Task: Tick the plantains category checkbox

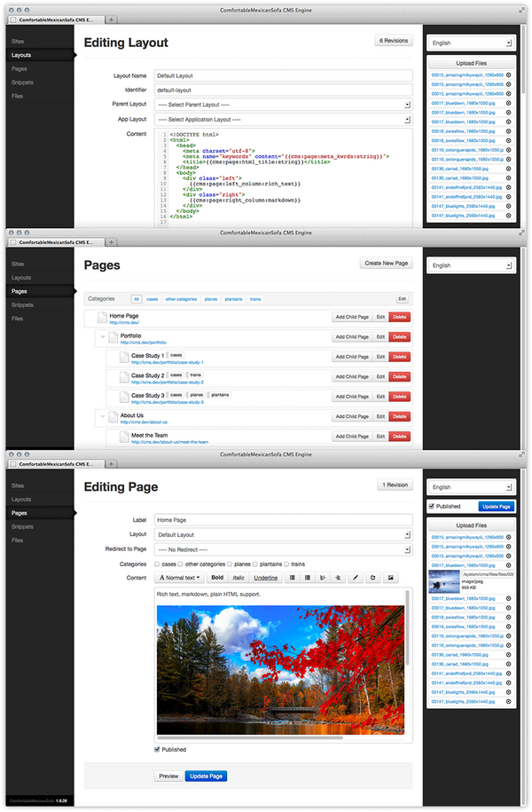Action: pos(254,564)
